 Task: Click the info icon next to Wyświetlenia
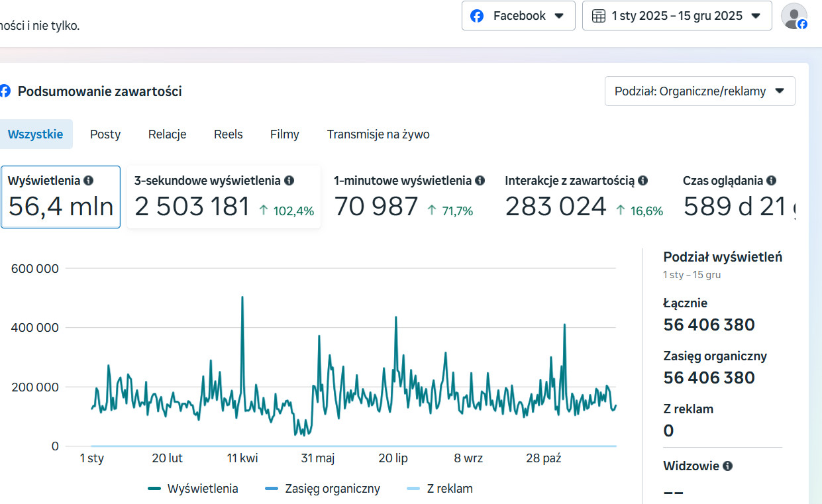click(89, 180)
